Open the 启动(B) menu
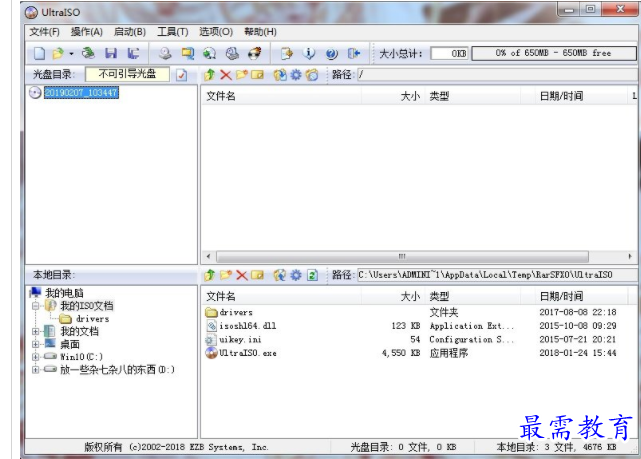The image size is (641, 459). click(130, 32)
